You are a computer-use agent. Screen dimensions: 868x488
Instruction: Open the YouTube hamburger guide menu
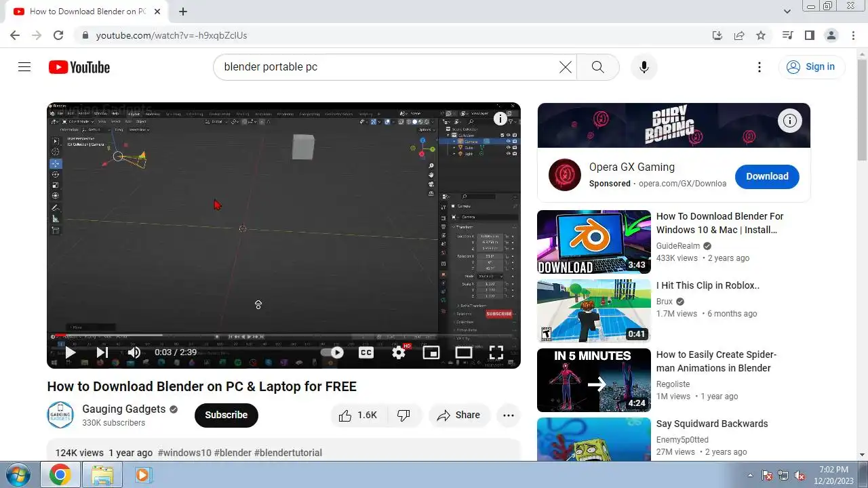tap(24, 67)
